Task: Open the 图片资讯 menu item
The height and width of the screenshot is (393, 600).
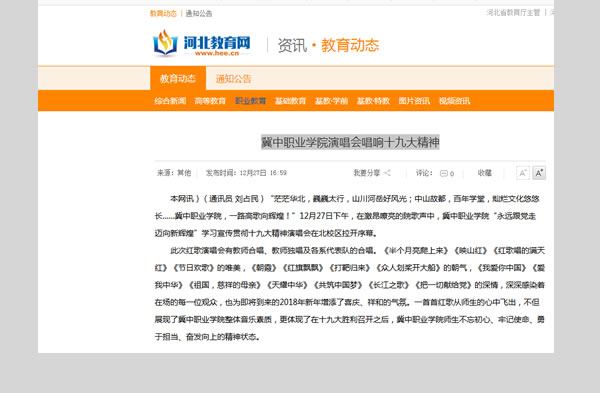Action: click(414, 101)
